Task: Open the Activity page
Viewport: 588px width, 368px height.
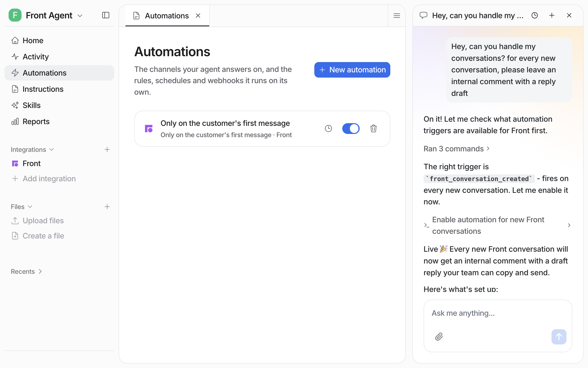Action: (x=59, y=57)
